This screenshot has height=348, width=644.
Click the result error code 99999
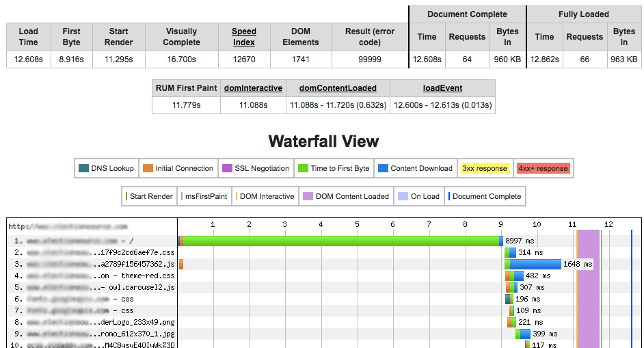pyautogui.click(x=370, y=59)
